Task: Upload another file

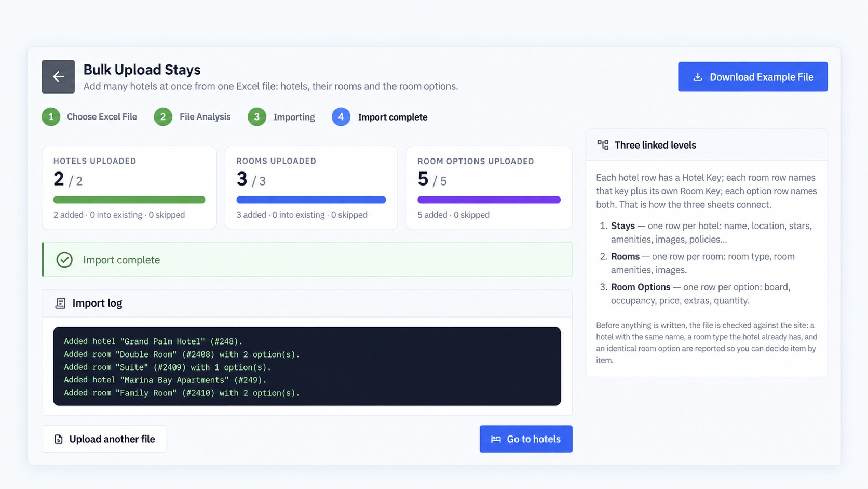Action: tap(104, 439)
